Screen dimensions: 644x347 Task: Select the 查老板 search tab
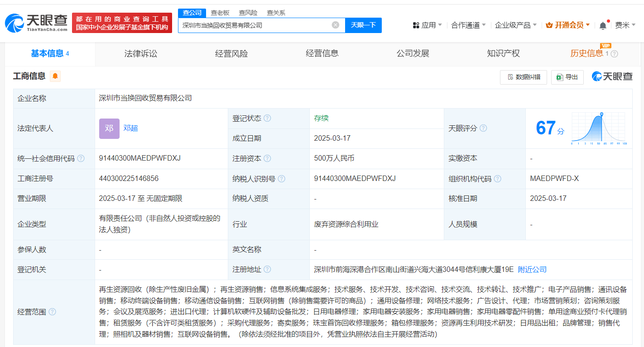(x=220, y=13)
